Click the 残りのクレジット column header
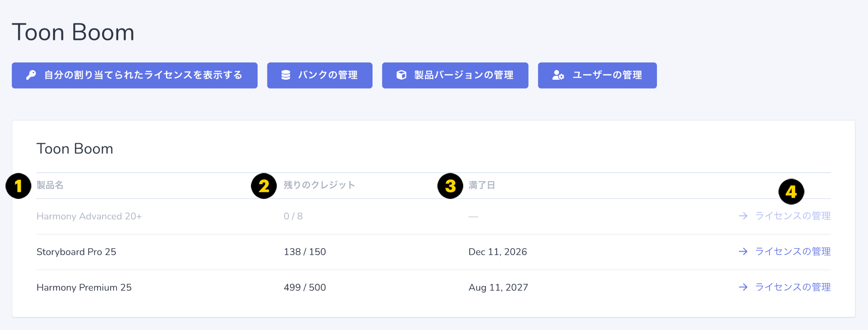The image size is (868, 330). click(320, 185)
